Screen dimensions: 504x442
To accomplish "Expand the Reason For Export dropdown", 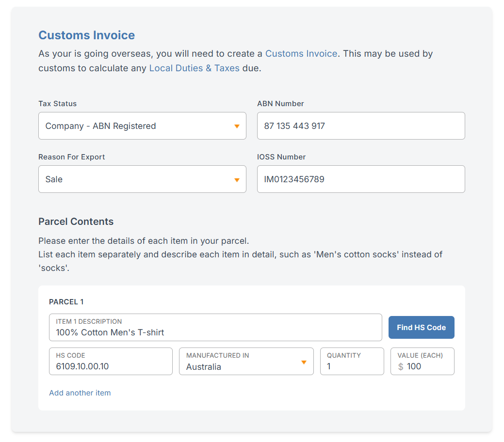I will point(142,179).
